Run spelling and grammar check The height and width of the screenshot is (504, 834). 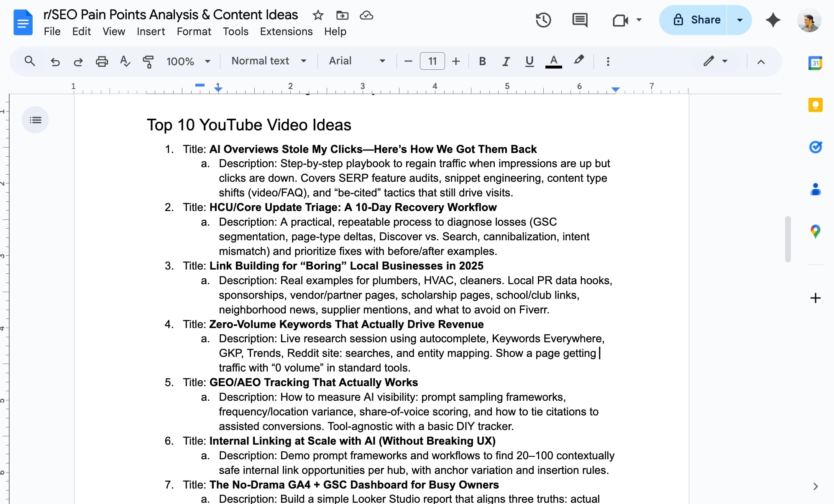click(x=124, y=61)
